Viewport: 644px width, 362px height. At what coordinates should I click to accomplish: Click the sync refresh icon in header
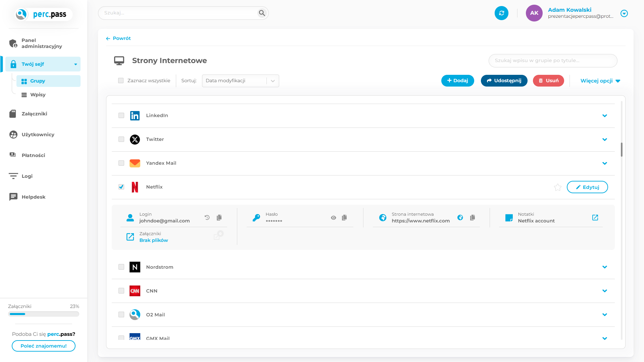click(501, 13)
